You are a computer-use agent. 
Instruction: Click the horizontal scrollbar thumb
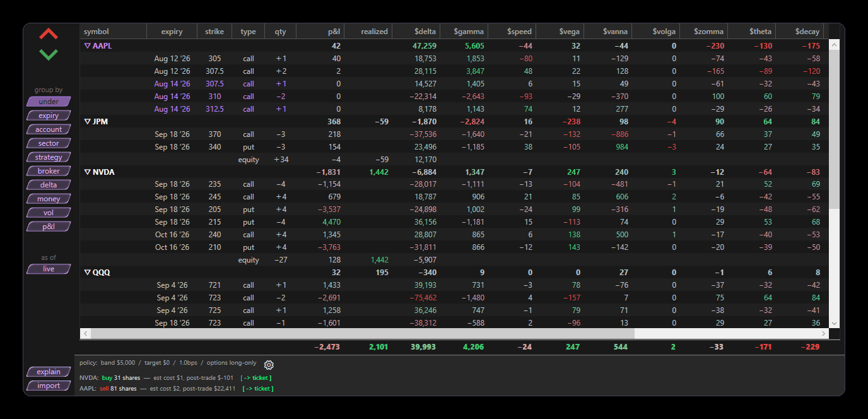[363, 333]
